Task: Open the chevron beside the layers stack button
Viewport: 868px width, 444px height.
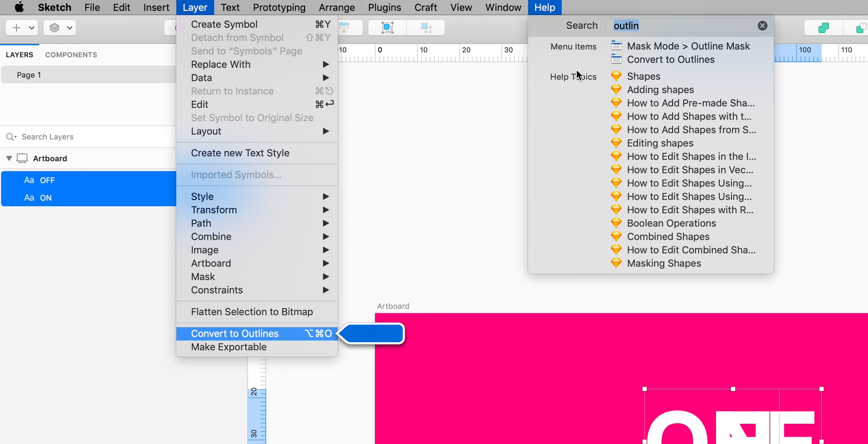Action: point(69,27)
